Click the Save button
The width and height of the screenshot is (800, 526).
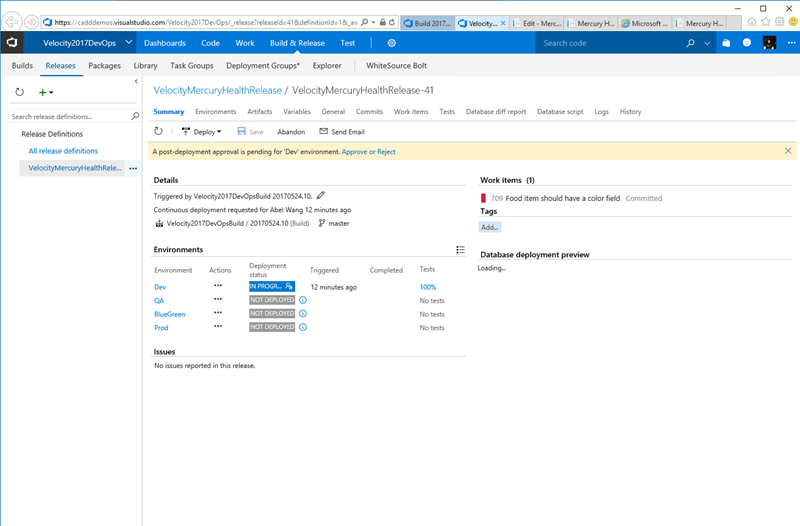[251, 132]
